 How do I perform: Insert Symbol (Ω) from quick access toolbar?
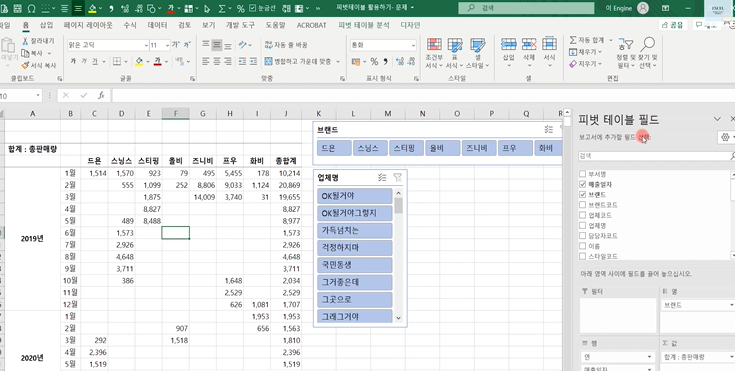pos(31,8)
